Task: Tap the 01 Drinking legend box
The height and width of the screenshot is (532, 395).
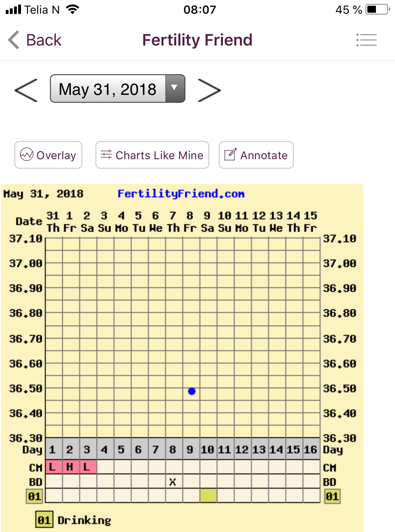Action: [x=44, y=520]
